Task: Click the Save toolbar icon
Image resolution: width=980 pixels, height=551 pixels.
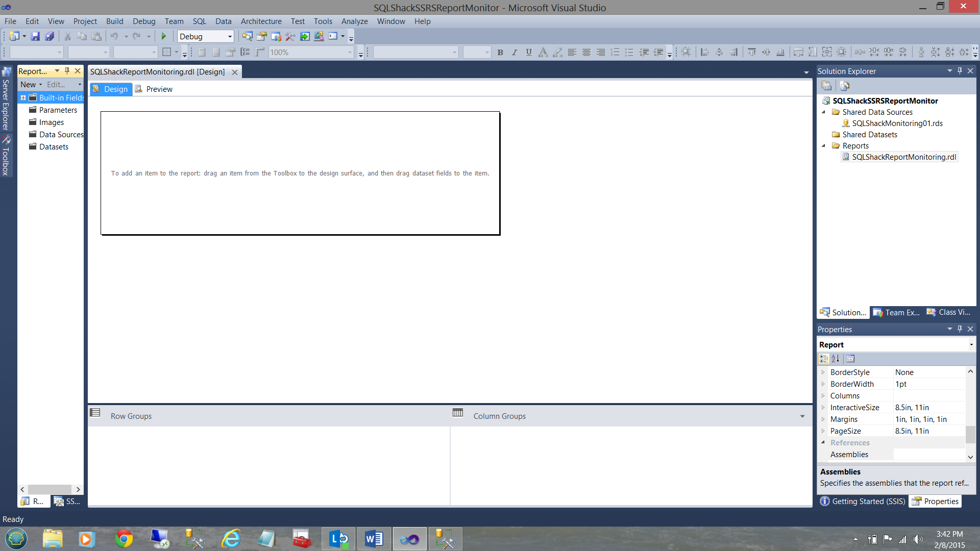Action: (x=35, y=36)
